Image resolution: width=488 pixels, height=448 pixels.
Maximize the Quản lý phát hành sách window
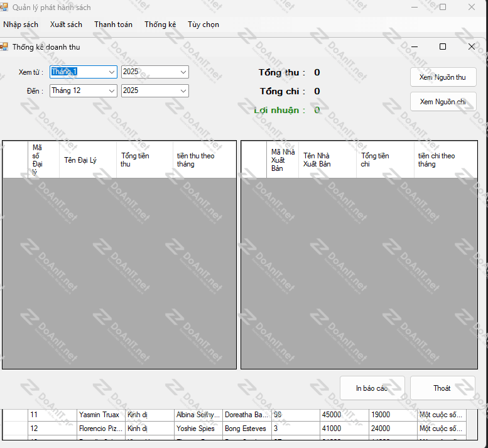tap(443, 7)
